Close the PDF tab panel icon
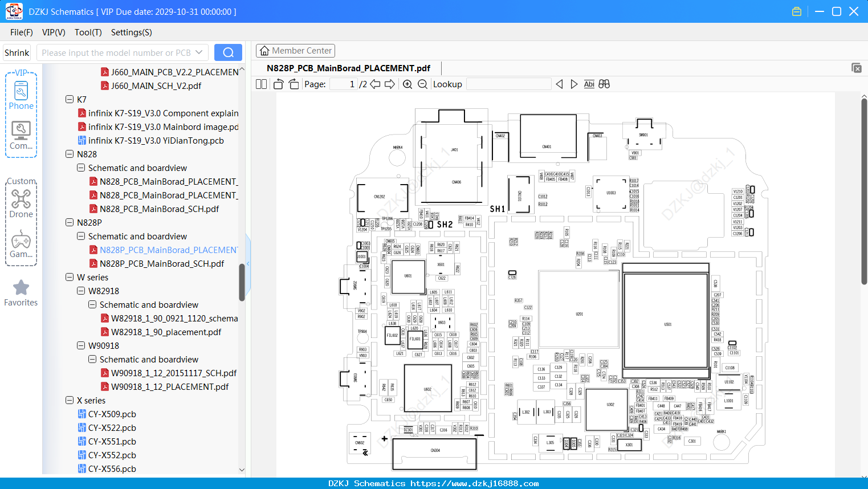 (857, 68)
